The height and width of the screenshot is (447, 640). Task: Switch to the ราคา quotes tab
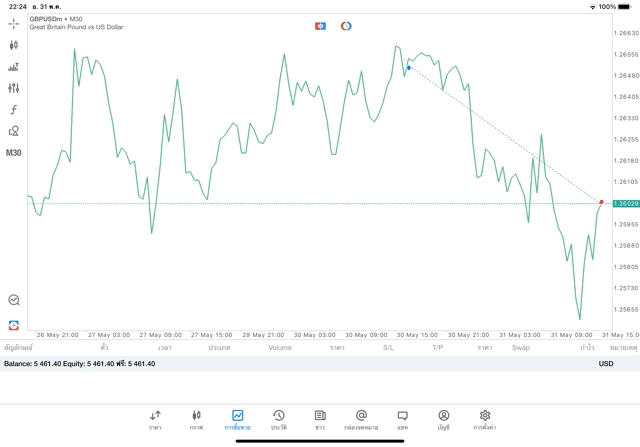[x=155, y=419]
